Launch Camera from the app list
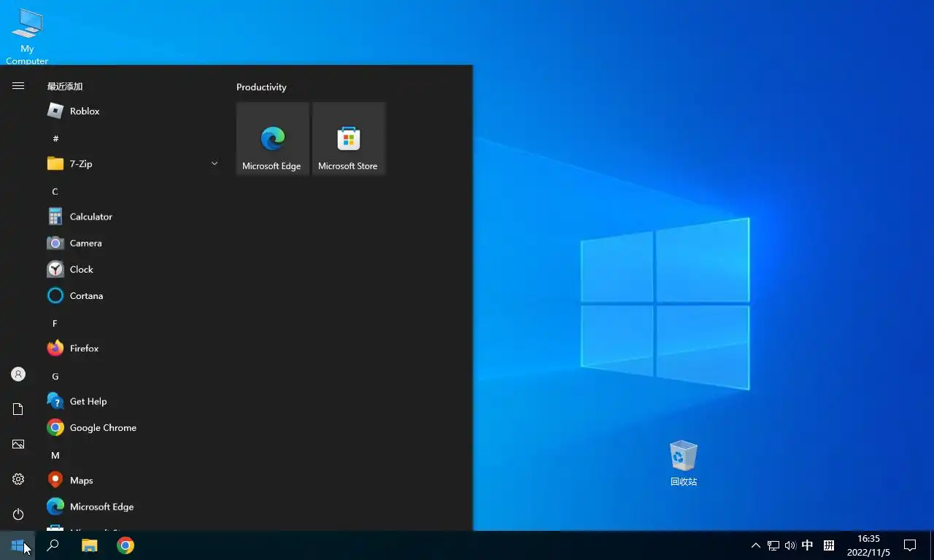The height and width of the screenshot is (560, 934). (x=134, y=243)
